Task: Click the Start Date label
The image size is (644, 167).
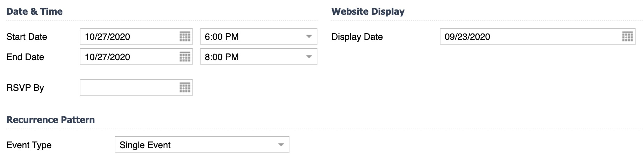Action: tap(27, 37)
